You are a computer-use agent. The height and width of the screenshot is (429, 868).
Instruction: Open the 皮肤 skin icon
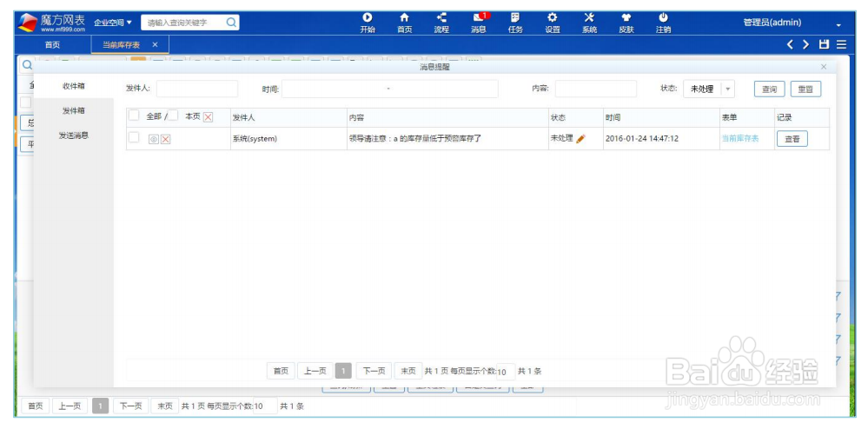626,17
